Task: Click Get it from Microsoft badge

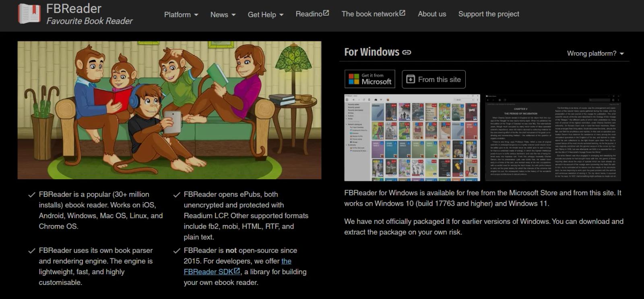Action: click(x=370, y=79)
